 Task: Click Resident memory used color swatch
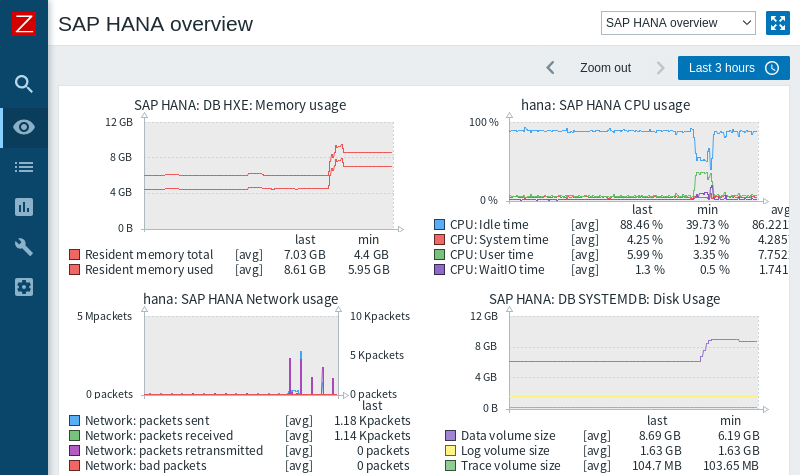[x=74, y=269]
